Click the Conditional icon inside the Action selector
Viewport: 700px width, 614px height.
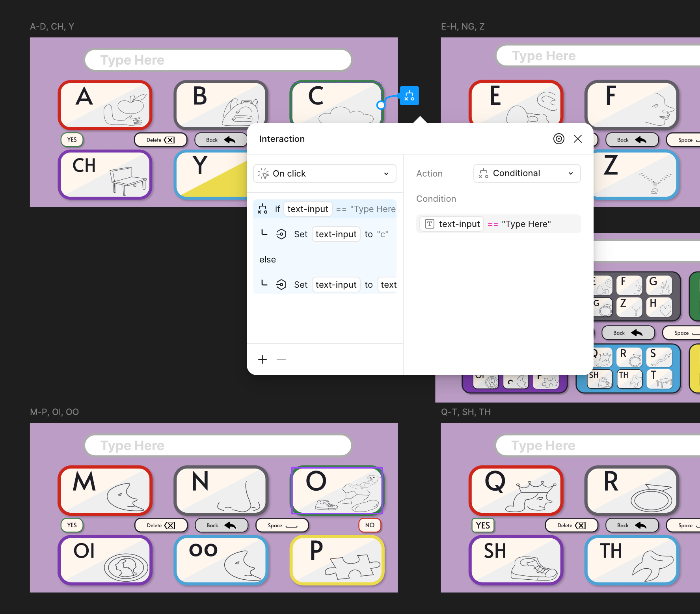click(483, 173)
